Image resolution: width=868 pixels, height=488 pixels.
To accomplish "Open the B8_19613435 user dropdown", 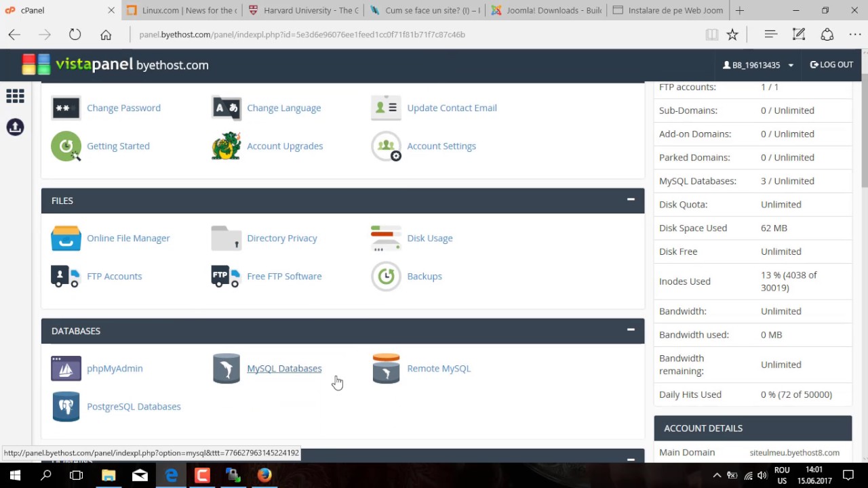I will [x=758, y=65].
